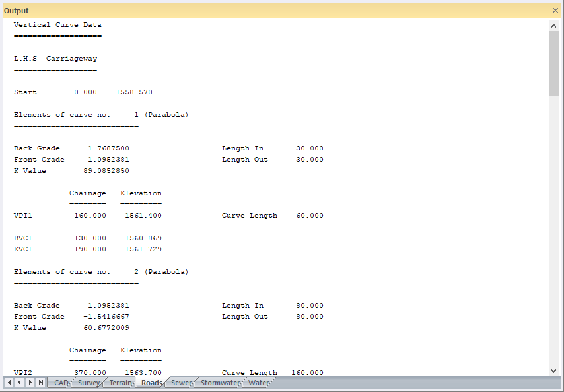Switch to the Sewer tab
This screenshot has height=392, width=564.
[x=181, y=383]
